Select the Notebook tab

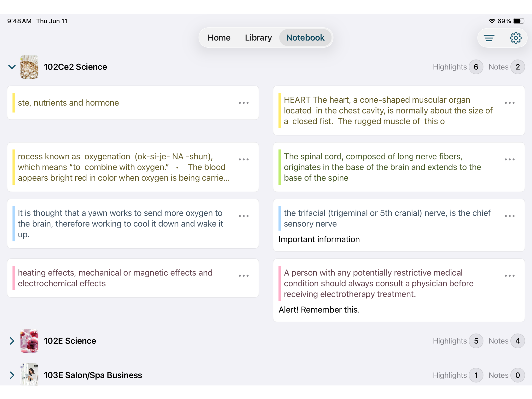[305, 38]
